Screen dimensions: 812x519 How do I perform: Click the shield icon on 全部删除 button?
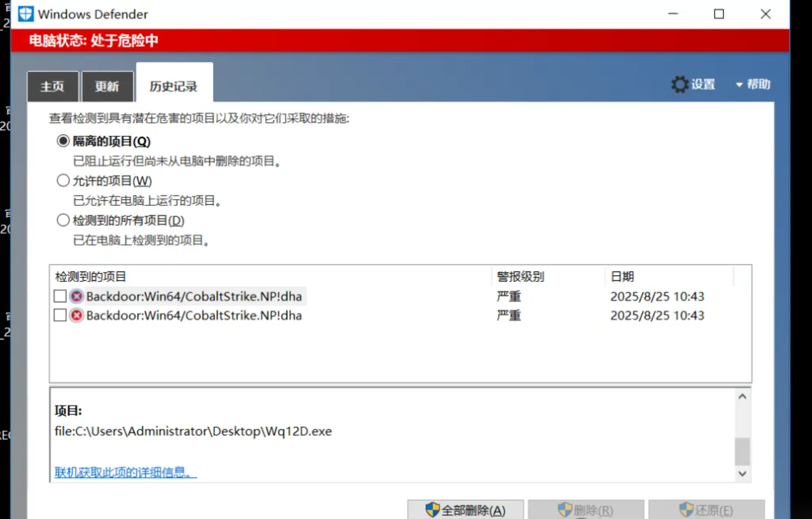click(x=431, y=510)
